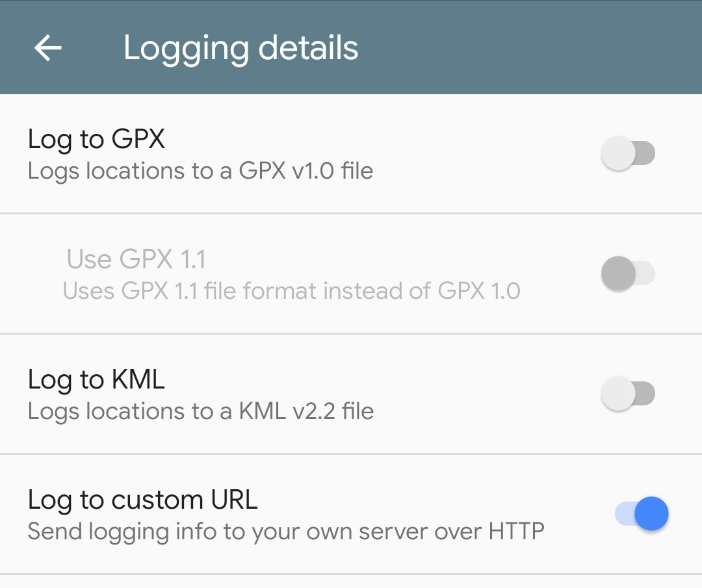Open the "Log to custom URL" title text
702x588 pixels.
click(x=142, y=500)
